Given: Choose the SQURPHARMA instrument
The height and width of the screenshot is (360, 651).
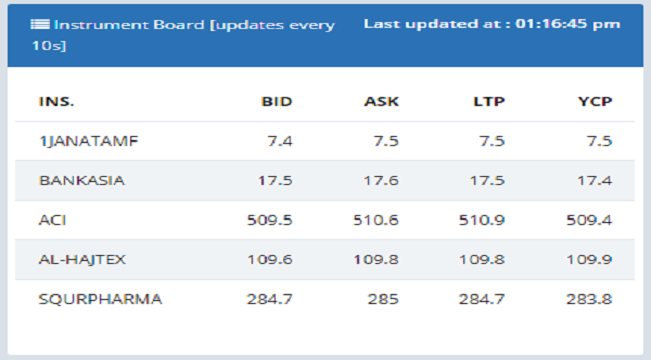Looking at the screenshot, I should [100, 299].
